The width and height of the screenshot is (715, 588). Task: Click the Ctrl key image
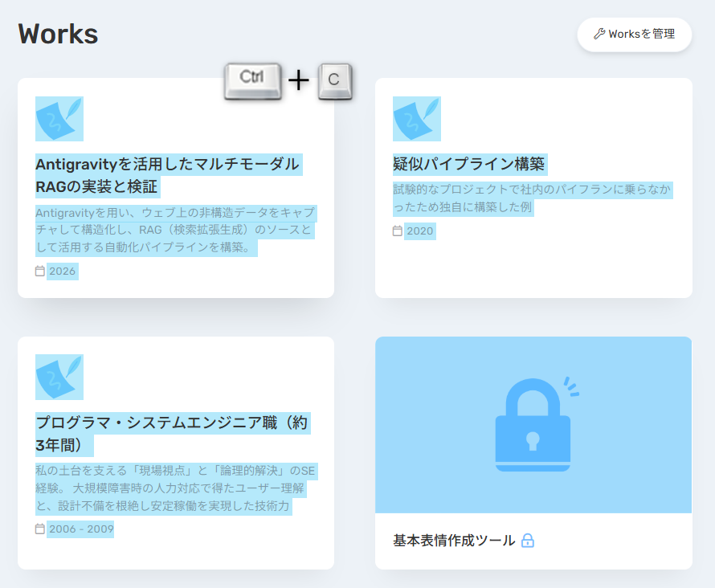[x=253, y=80]
